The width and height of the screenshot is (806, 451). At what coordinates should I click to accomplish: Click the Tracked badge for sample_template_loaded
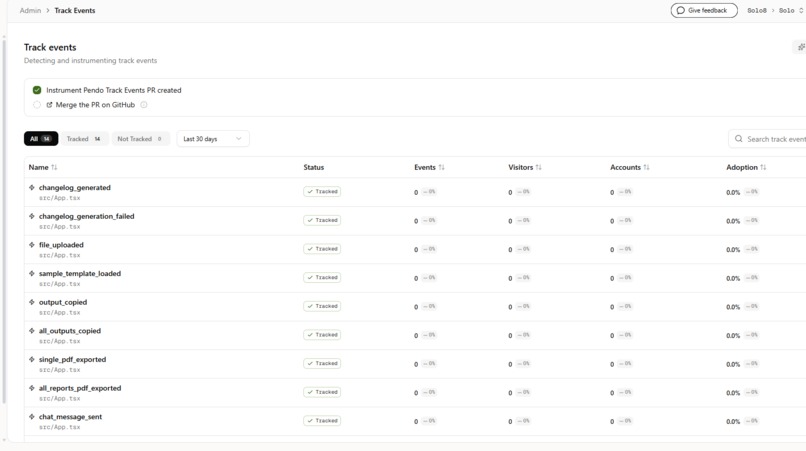(x=322, y=278)
